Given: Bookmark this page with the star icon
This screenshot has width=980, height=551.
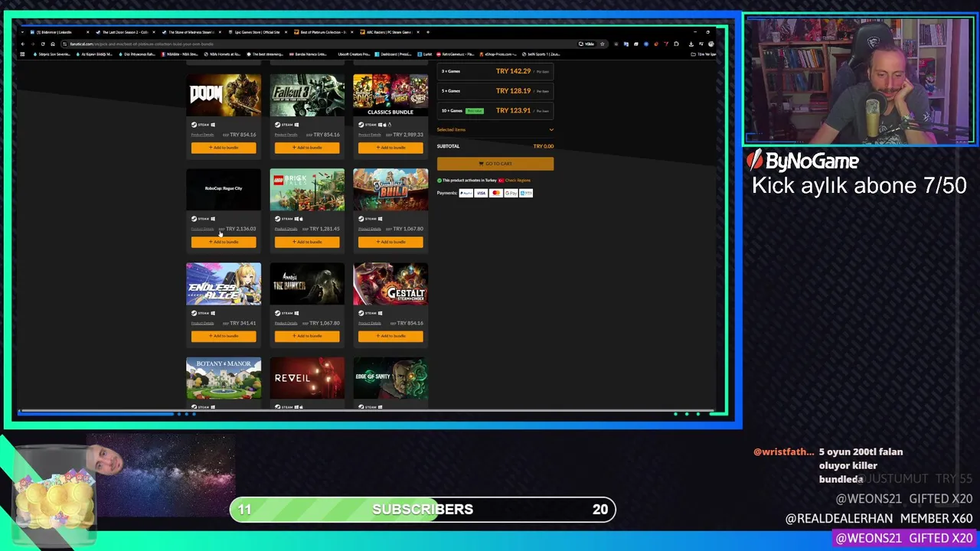Looking at the screenshot, I should tap(602, 44).
